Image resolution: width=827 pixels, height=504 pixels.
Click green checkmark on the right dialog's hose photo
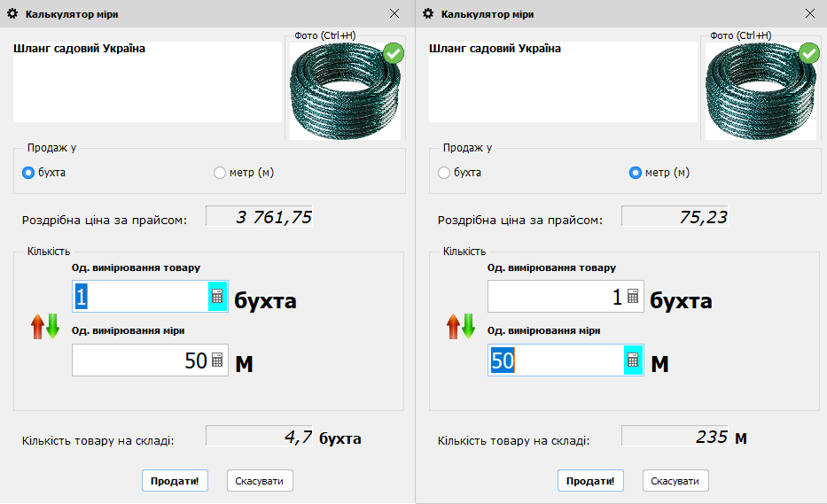point(809,54)
